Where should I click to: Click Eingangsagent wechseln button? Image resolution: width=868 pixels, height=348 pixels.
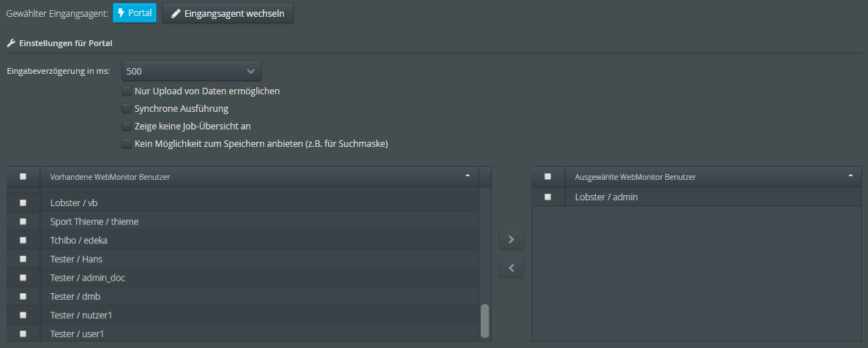pos(228,13)
